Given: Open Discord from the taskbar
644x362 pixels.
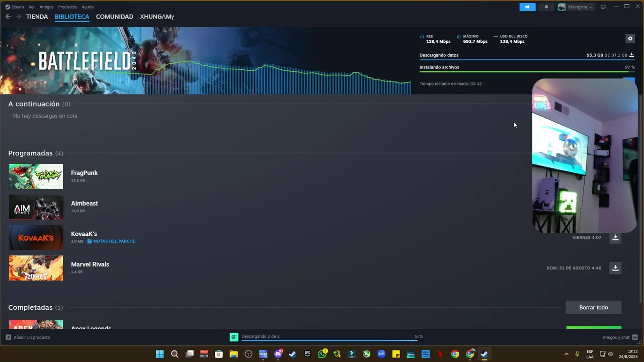Looking at the screenshot, I should tap(278, 354).
